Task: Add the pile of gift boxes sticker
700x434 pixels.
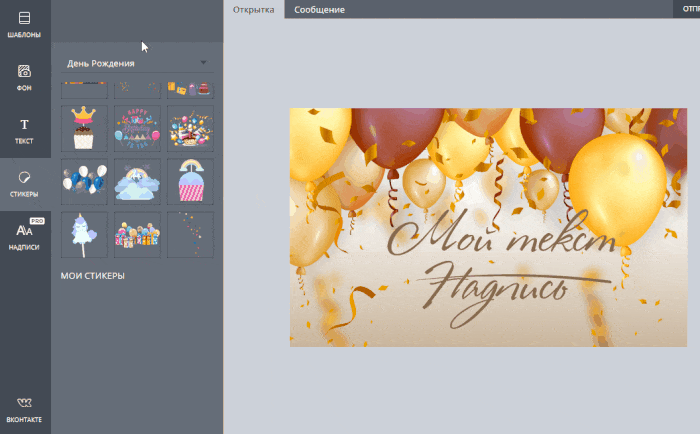Action: click(x=137, y=234)
